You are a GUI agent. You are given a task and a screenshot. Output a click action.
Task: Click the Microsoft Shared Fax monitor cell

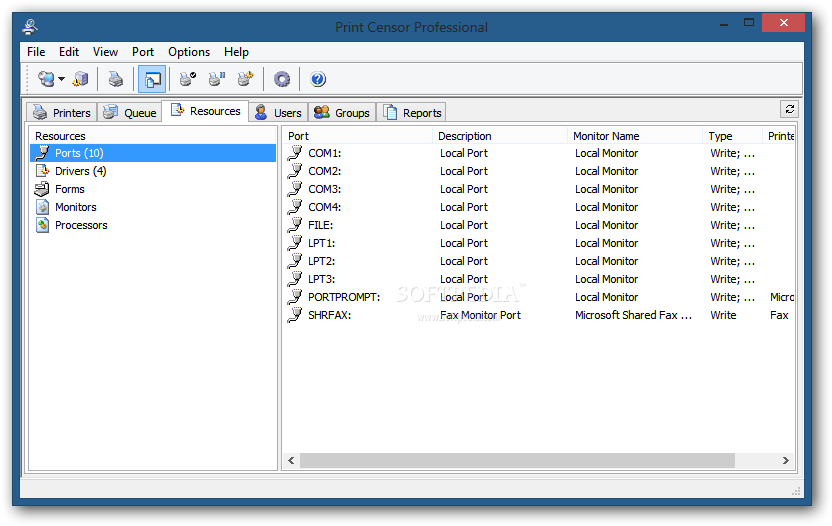point(634,315)
